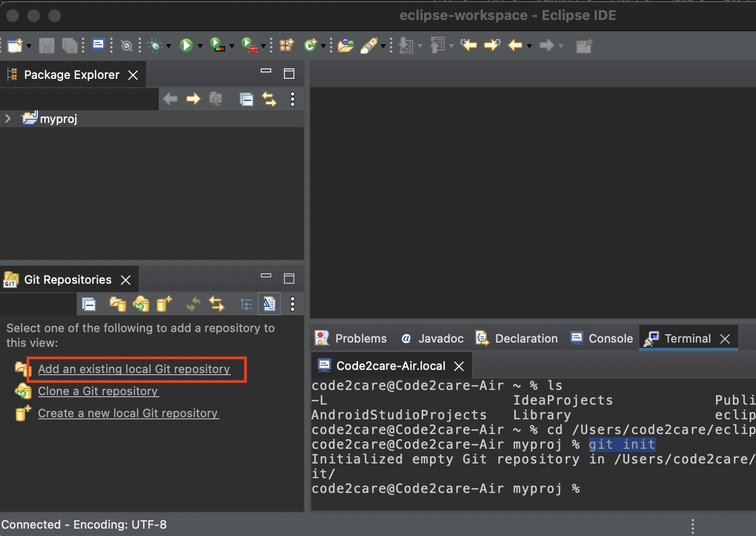The height and width of the screenshot is (536, 756).
Task: Collapse All in the Package Explorer toolbar
Action: 247,99
